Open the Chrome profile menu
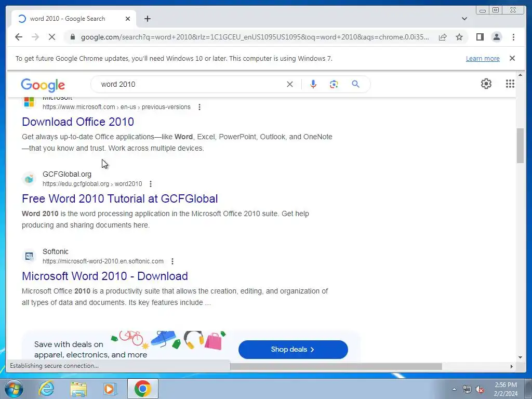Image resolution: width=532 pixels, height=399 pixels. [496, 37]
